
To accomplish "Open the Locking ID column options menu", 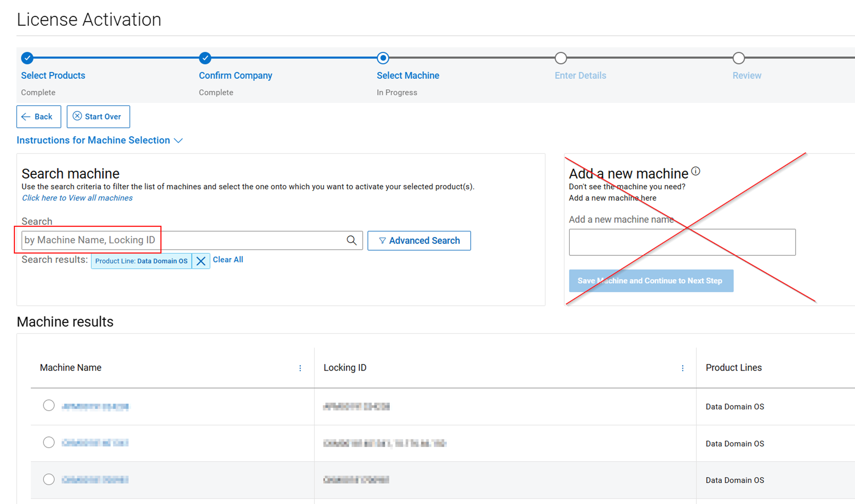I will 682,368.
